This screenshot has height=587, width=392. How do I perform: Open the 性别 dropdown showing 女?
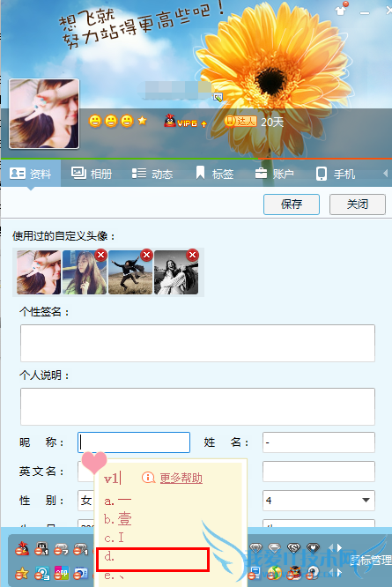coord(86,500)
